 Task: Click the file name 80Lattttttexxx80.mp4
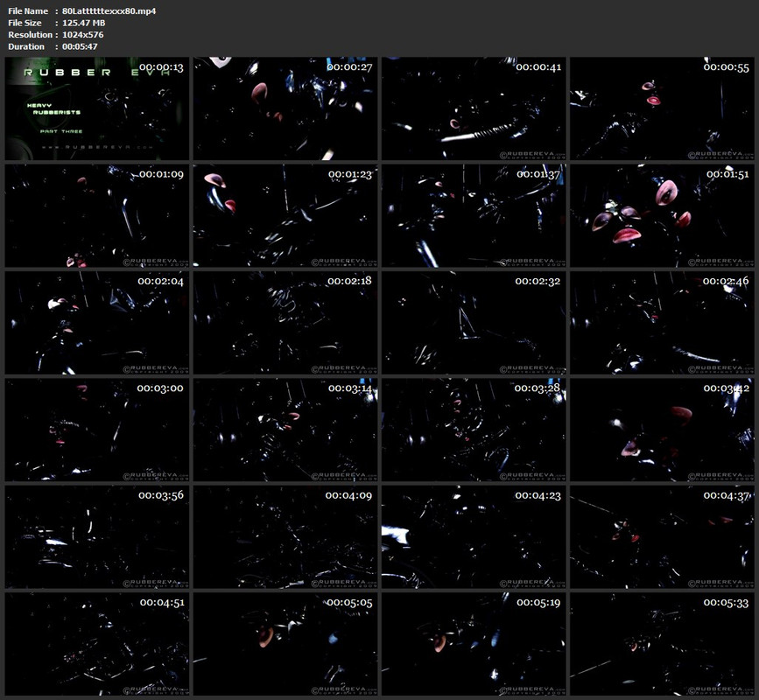click(x=109, y=10)
